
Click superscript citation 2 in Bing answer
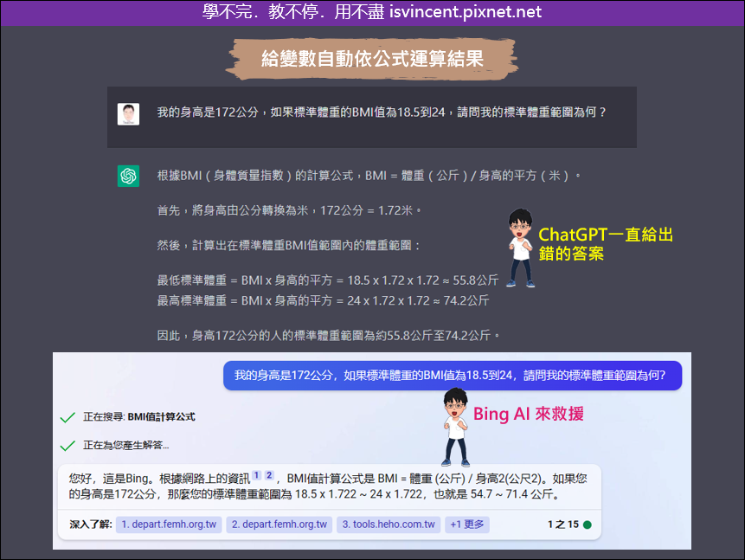[269, 475]
